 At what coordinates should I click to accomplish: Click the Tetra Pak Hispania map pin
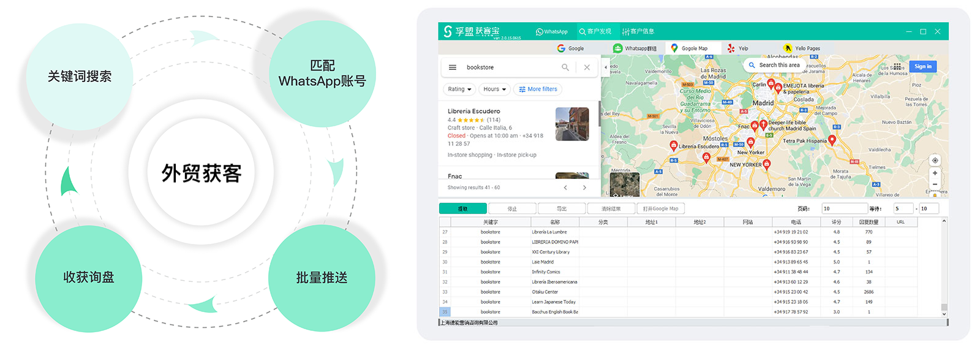(x=832, y=141)
